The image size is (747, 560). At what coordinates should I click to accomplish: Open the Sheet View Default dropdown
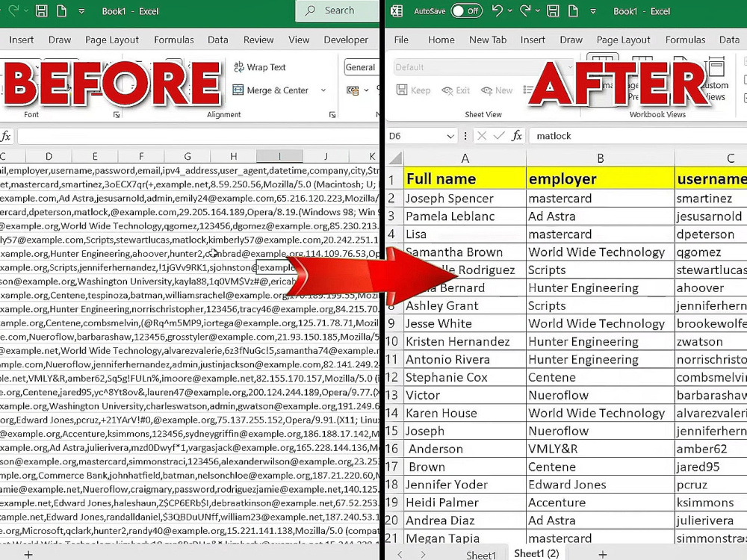[484, 67]
